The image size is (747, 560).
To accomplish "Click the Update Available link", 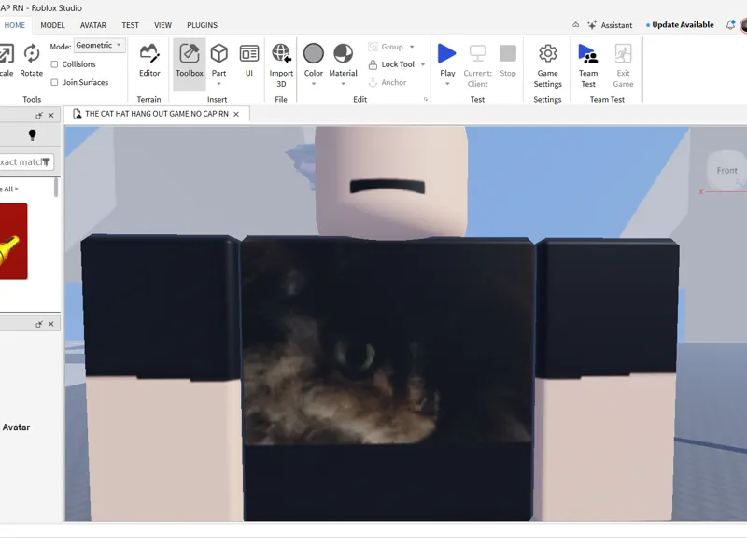I will coord(683,25).
